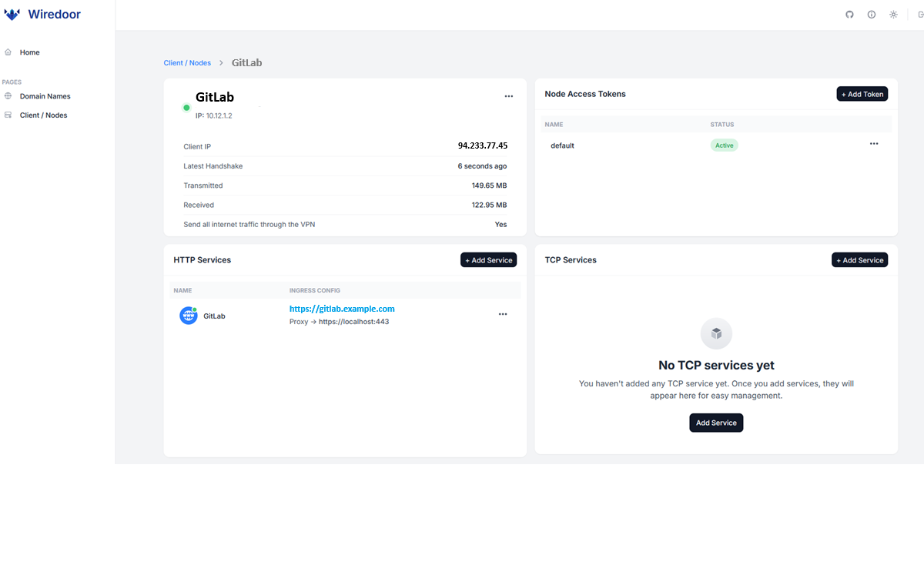Open the https://gitlab.example.com link
Screen dimensions: 924x585
pos(342,309)
